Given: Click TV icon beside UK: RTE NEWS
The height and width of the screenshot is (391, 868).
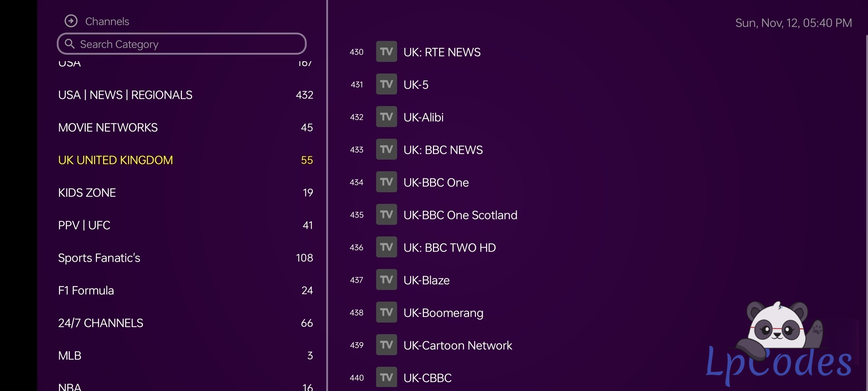Looking at the screenshot, I should tap(386, 52).
